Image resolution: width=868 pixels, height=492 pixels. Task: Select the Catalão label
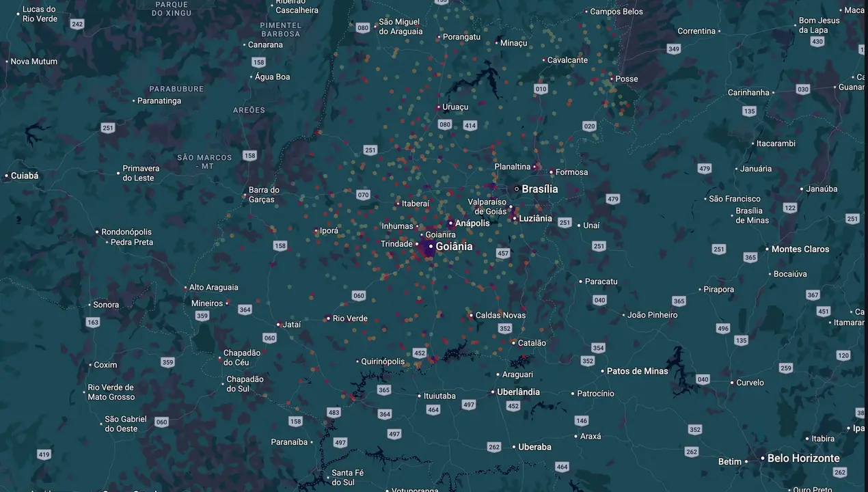pos(532,343)
